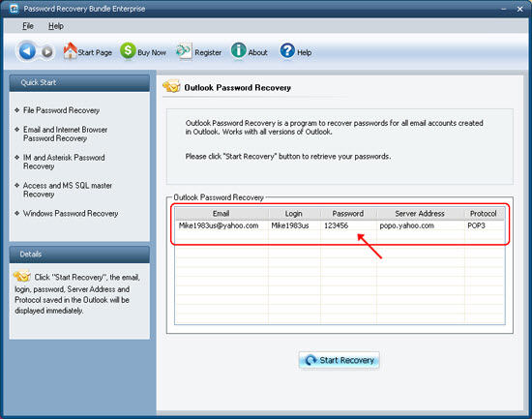The image size is (532, 419).
Task: Click the blue question mark Help icon
Action: [287, 51]
